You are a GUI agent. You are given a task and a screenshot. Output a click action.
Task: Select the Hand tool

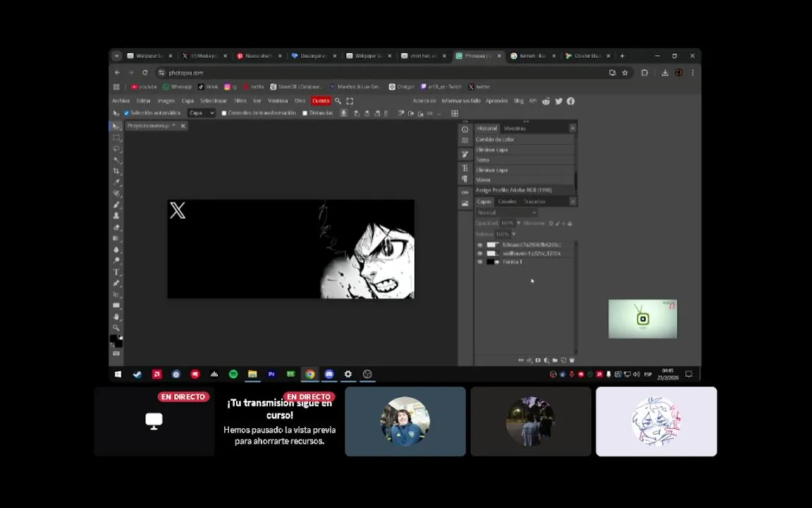(116, 317)
